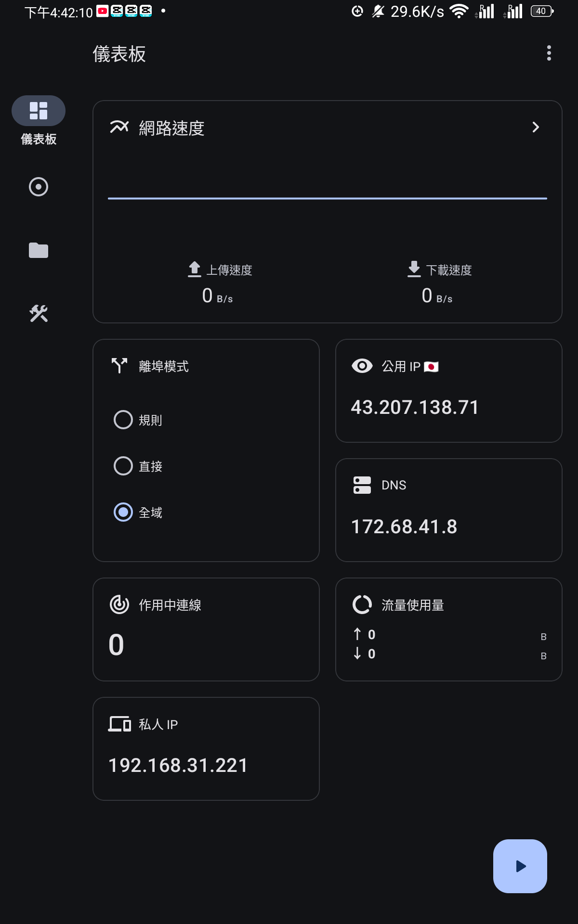Open the tools icon in sidebar
The image size is (578, 924).
pos(39,314)
